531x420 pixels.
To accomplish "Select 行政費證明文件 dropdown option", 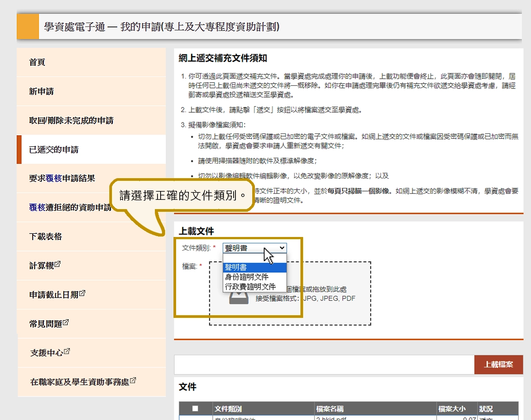I will (255, 286).
